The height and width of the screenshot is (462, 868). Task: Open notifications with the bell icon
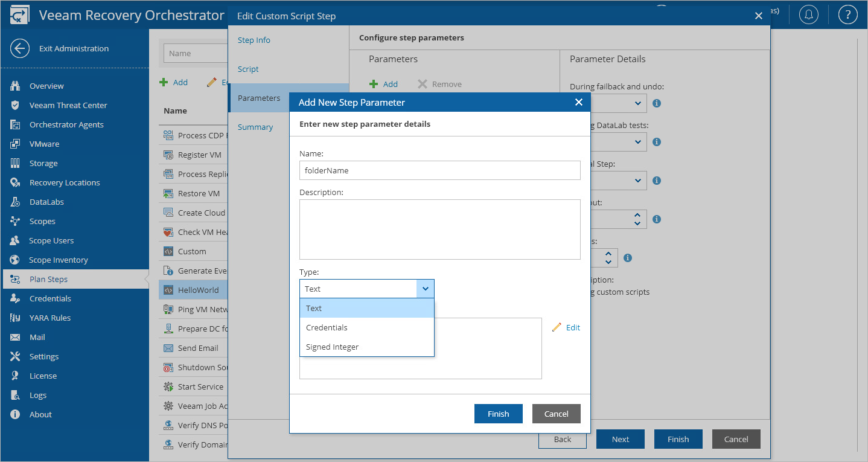pyautogui.click(x=808, y=14)
